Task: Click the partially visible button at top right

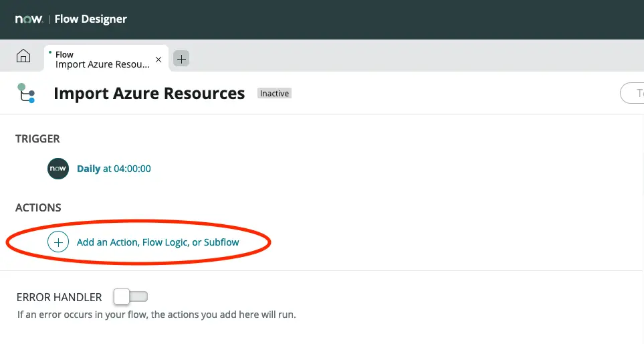Action: [x=633, y=93]
